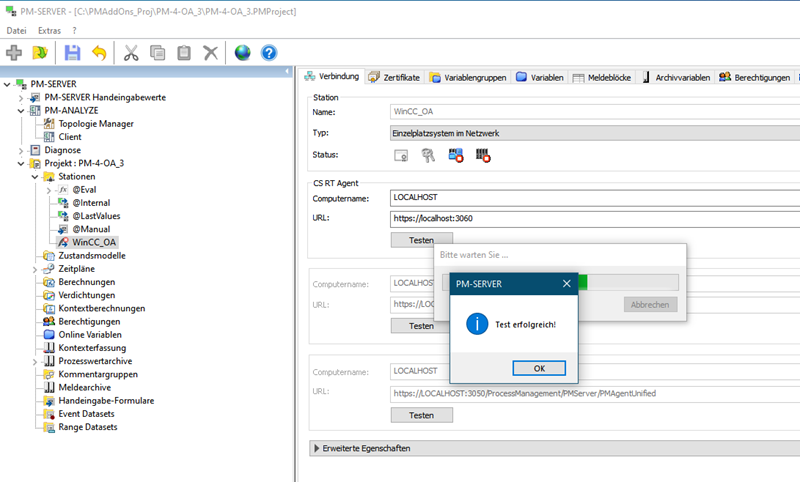
Task: Click the Topologie Manager icon in tree
Action: (49, 123)
